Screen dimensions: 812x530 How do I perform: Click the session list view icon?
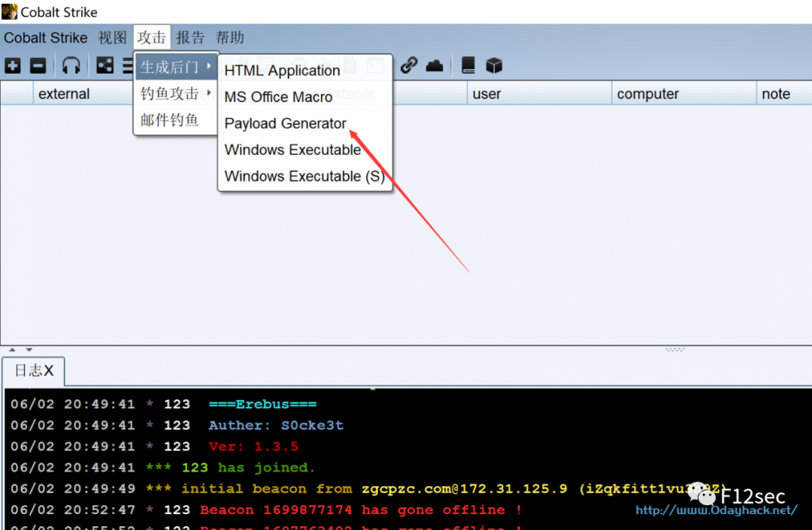tap(128, 65)
